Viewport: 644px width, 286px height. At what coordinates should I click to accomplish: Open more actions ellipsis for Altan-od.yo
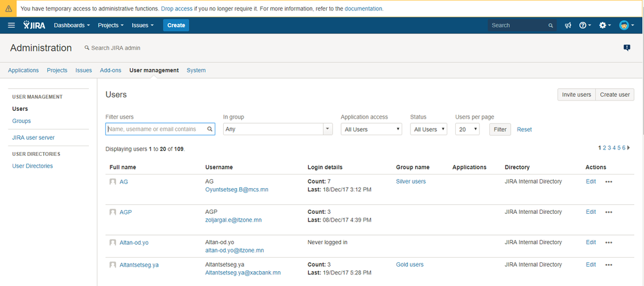609,242
